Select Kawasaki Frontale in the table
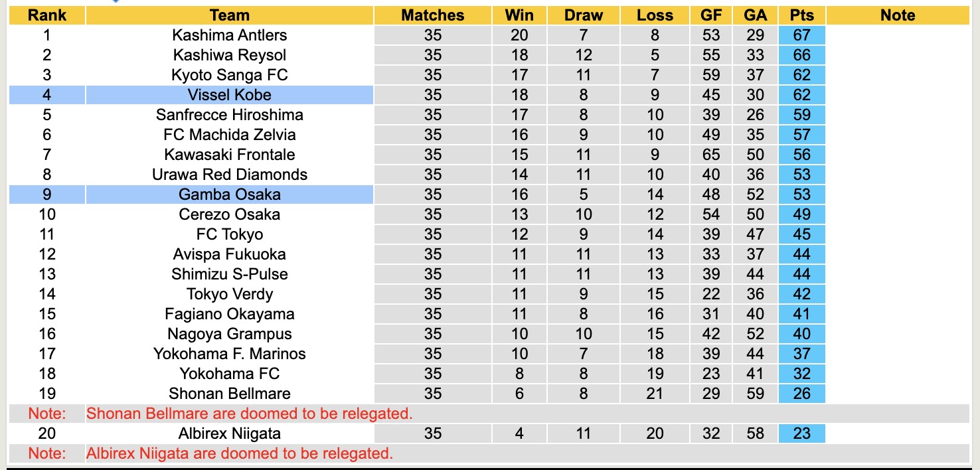This screenshot has height=470, width=980. (229, 155)
